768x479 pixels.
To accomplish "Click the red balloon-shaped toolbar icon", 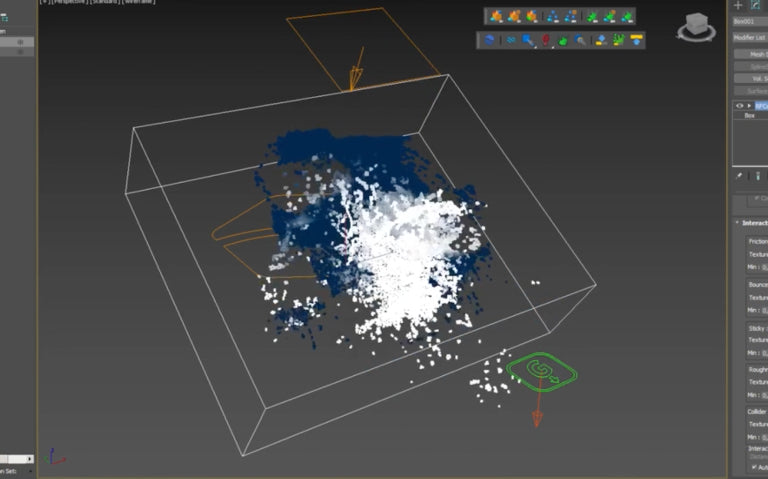I will tap(546, 40).
